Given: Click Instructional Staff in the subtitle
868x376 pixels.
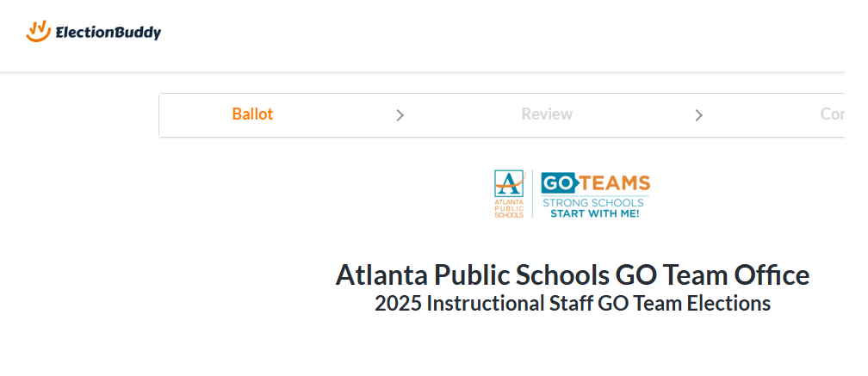Looking at the screenshot, I should (509, 304).
